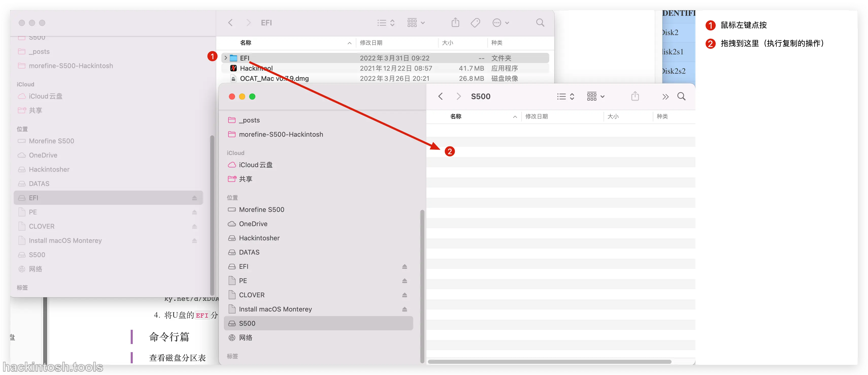This screenshot has width=868, height=375.
Task: Expand the EFI folder disclosure arrow
Action: tap(226, 58)
